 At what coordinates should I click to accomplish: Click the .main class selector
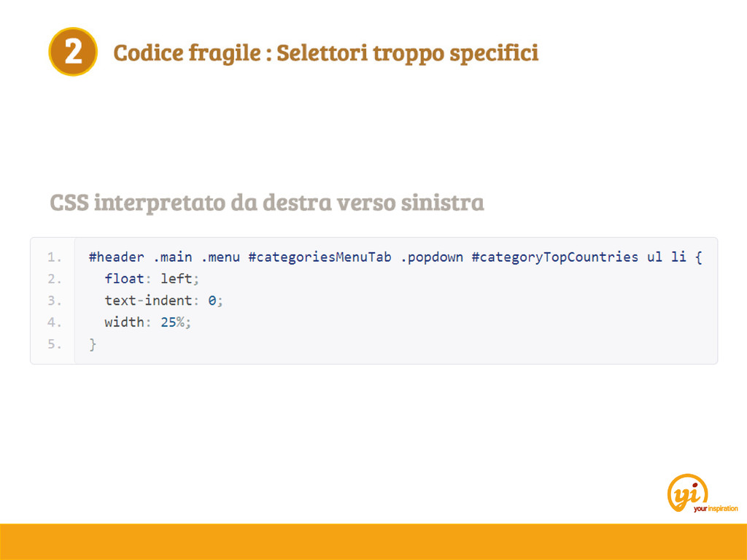[x=172, y=257]
